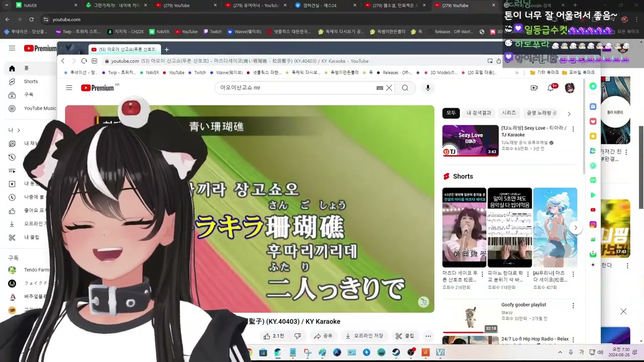Open the account avatar menu
Viewport: 644px width, 362px height.
pyautogui.click(x=570, y=88)
